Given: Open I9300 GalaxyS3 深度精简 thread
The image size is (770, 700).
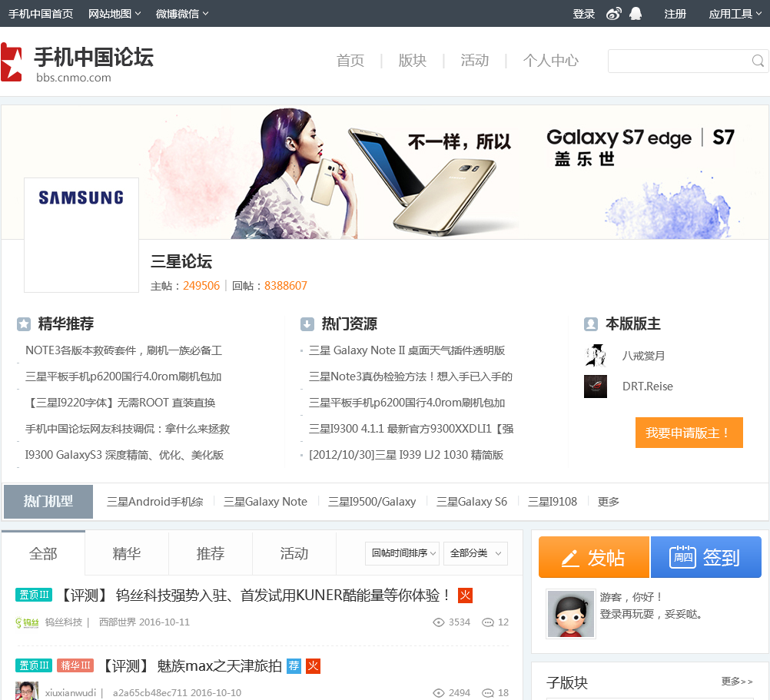Looking at the screenshot, I should [124, 455].
